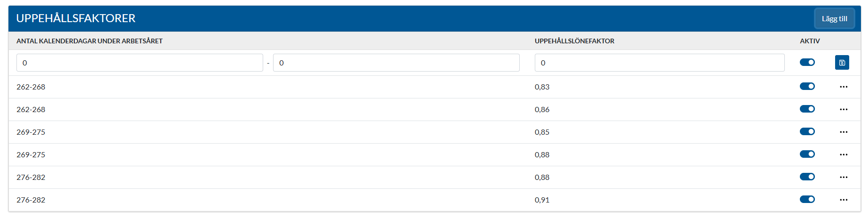Open the more options menu for the 276-282 row with factor 0,91
868x219 pixels.
[x=844, y=200]
